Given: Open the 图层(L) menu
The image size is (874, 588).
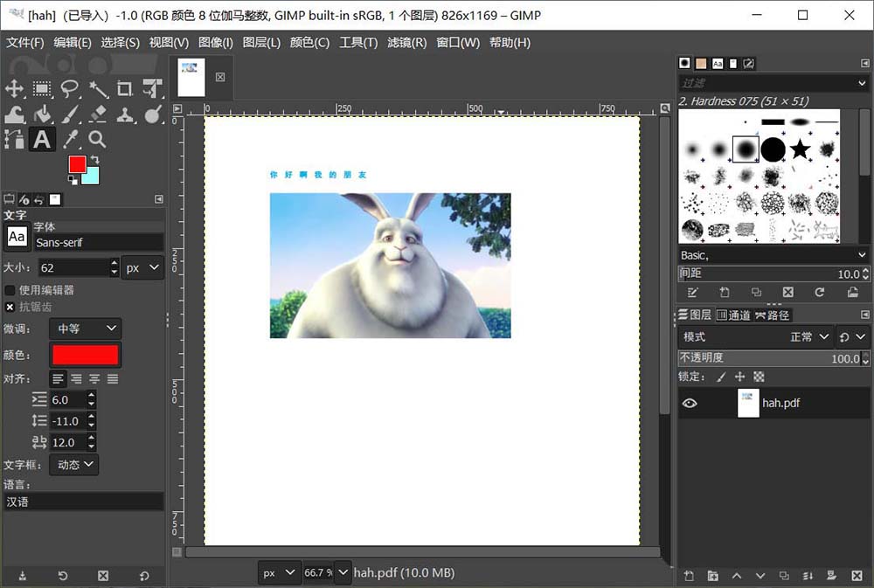Looking at the screenshot, I should (261, 42).
